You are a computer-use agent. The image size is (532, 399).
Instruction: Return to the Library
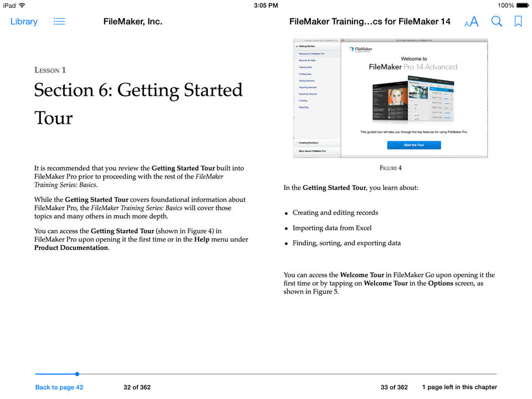click(24, 22)
